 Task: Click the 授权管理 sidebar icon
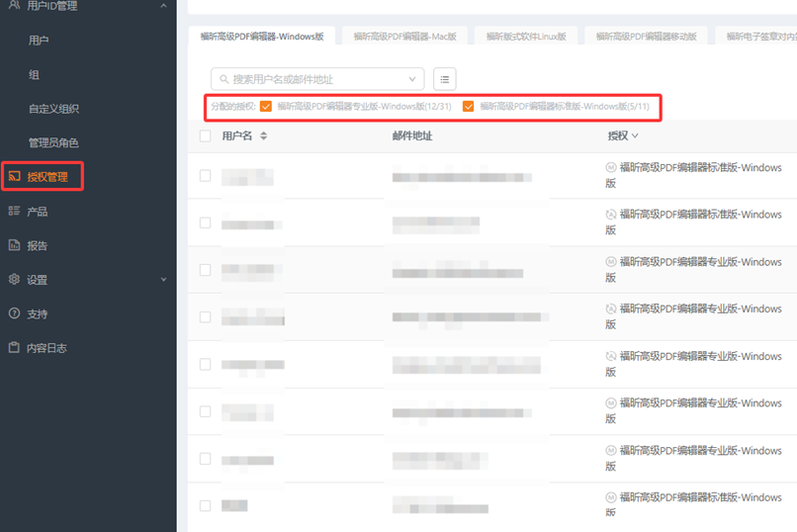coord(14,177)
